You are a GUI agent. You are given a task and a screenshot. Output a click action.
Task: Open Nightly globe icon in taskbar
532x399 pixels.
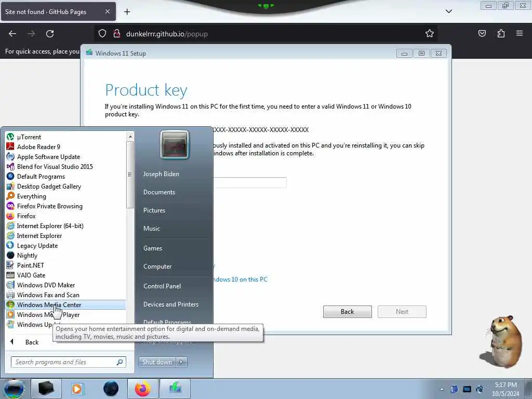tap(111, 389)
